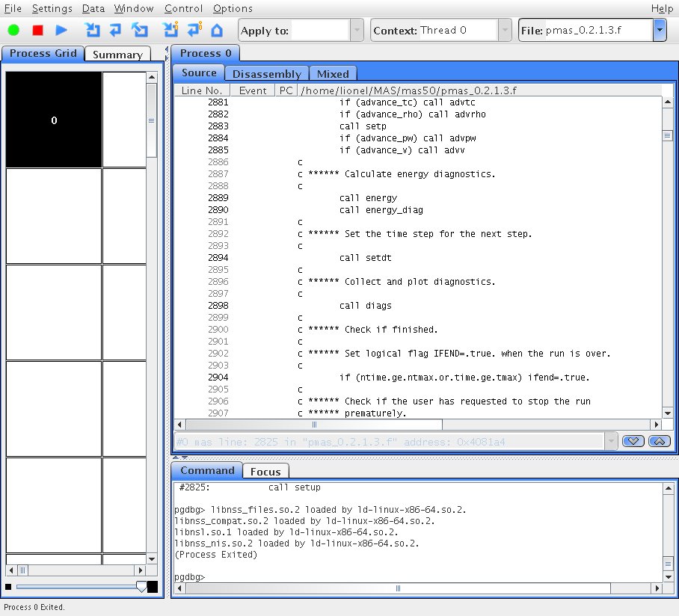Click the Home location icon
Screen dimensions: 679x616
217,31
